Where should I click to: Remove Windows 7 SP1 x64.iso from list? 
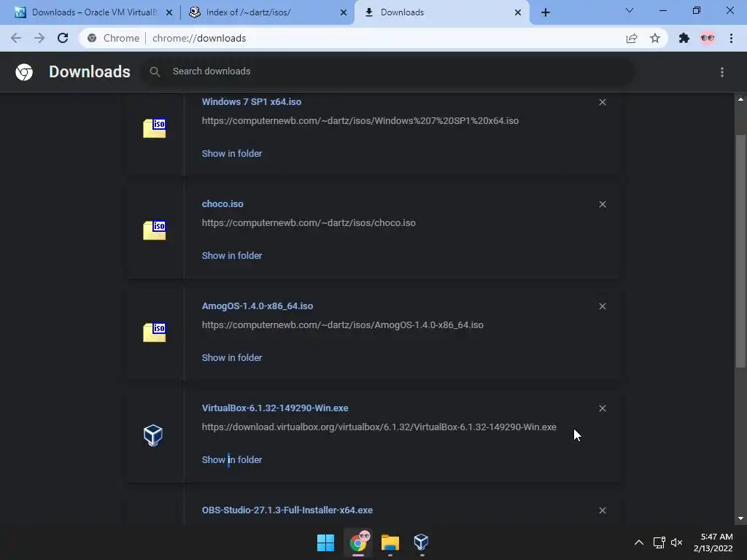pyautogui.click(x=603, y=102)
